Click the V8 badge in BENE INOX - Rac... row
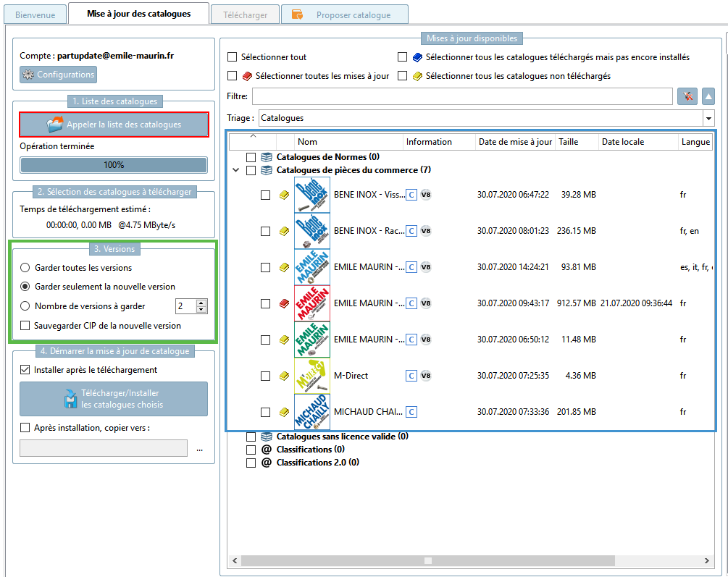This screenshot has height=577, width=728. pyautogui.click(x=426, y=231)
